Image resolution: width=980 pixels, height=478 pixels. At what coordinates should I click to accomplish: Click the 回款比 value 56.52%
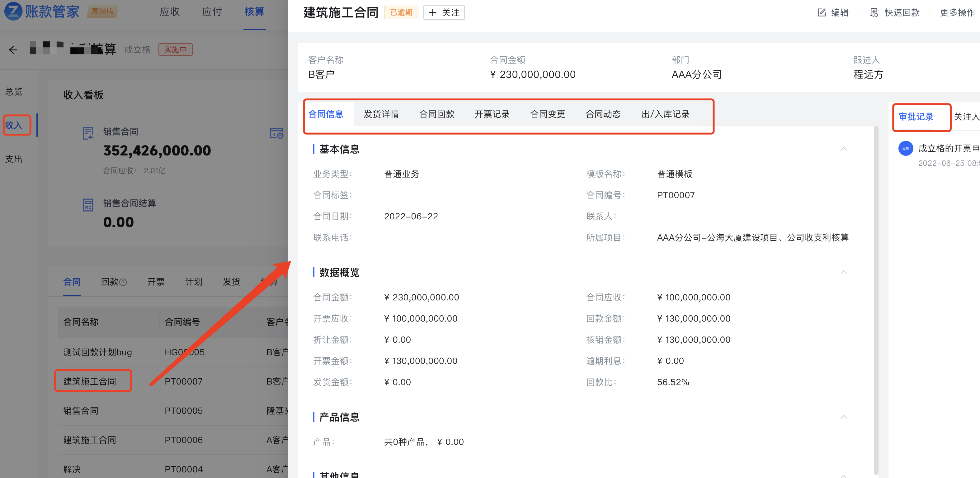[x=673, y=382]
